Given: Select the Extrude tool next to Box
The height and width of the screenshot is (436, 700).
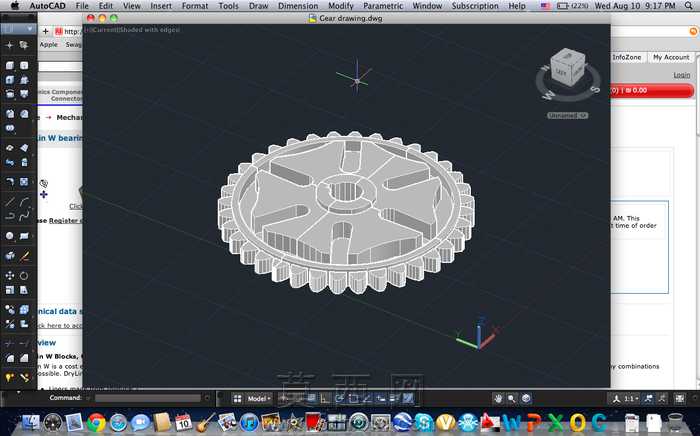Looking at the screenshot, I should [24, 66].
